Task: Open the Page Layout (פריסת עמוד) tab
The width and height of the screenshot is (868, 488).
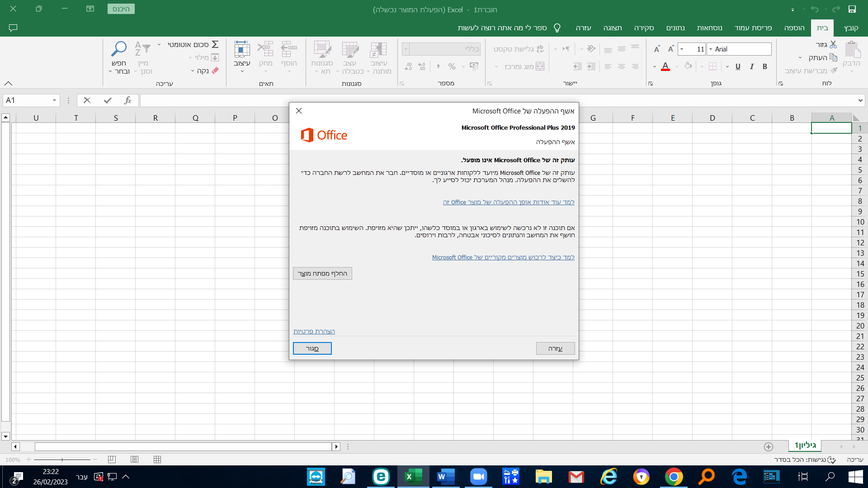Action: coord(753,28)
